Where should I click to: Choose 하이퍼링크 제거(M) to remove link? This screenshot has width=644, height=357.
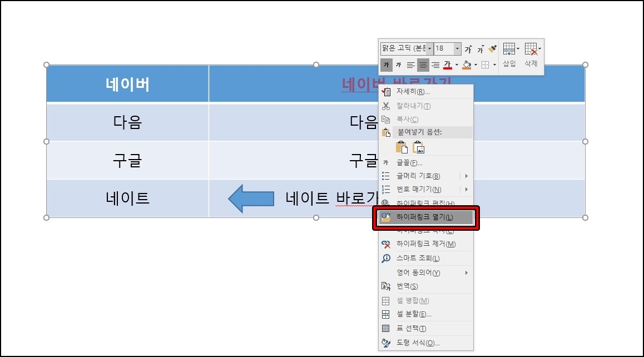(x=425, y=244)
